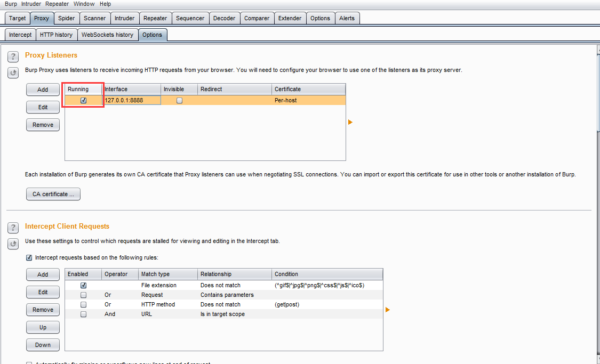Switch to the Target tab
Viewport: 600px width, 364px height.
pyautogui.click(x=17, y=18)
